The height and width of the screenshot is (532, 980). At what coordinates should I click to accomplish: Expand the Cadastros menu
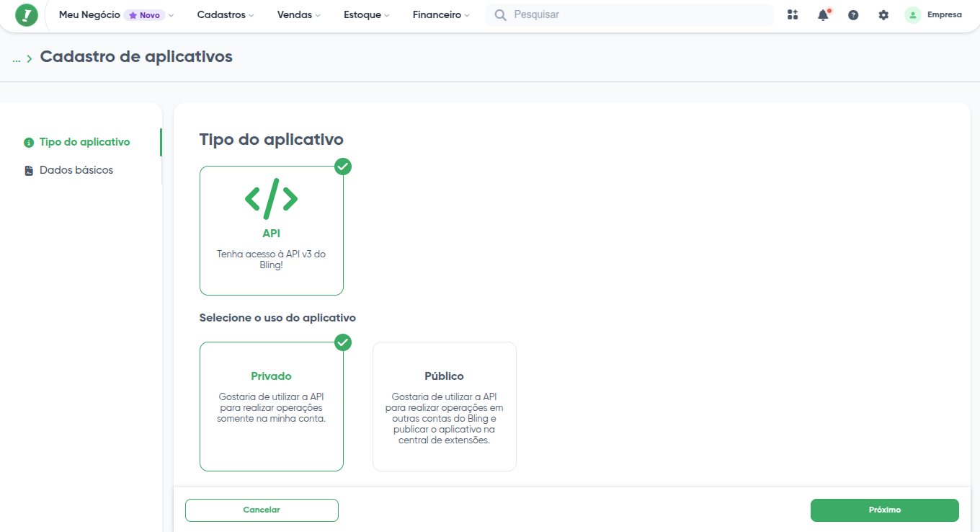[226, 15]
